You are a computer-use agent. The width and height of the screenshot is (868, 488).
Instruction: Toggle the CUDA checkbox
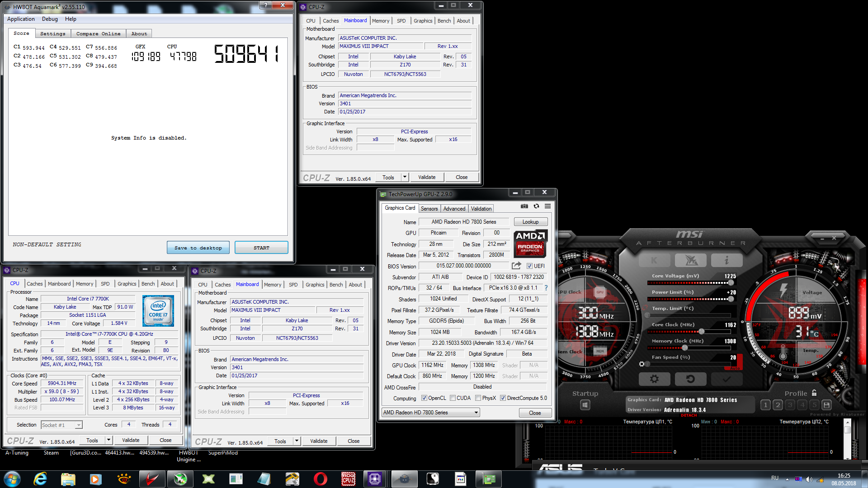pyautogui.click(x=453, y=398)
